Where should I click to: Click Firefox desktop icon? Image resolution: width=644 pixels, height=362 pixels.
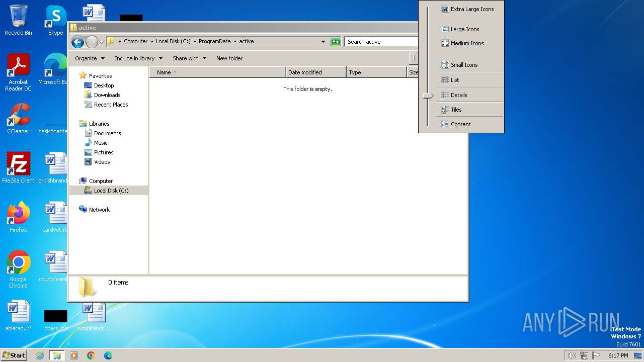18,217
